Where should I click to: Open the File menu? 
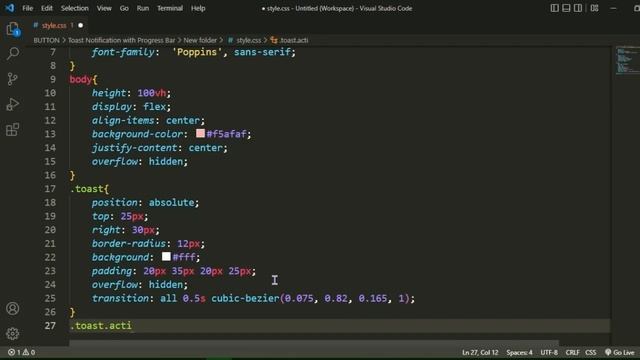point(27,8)
